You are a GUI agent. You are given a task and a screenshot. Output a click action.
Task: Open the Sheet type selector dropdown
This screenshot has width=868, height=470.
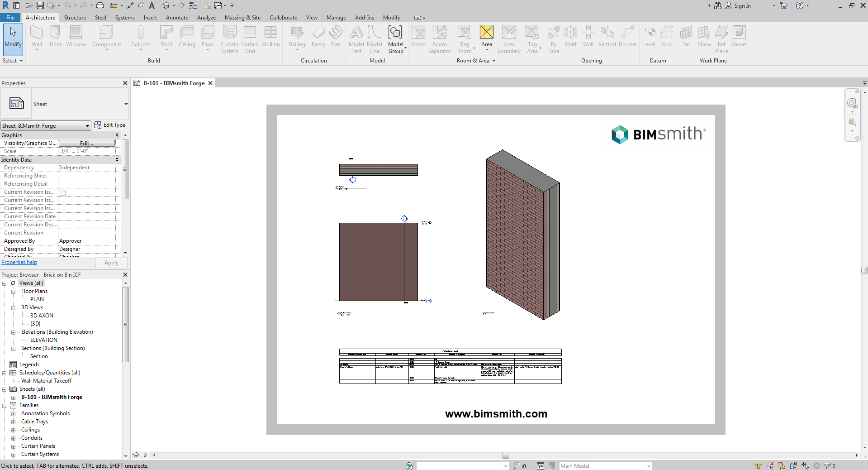coord(126,104)
